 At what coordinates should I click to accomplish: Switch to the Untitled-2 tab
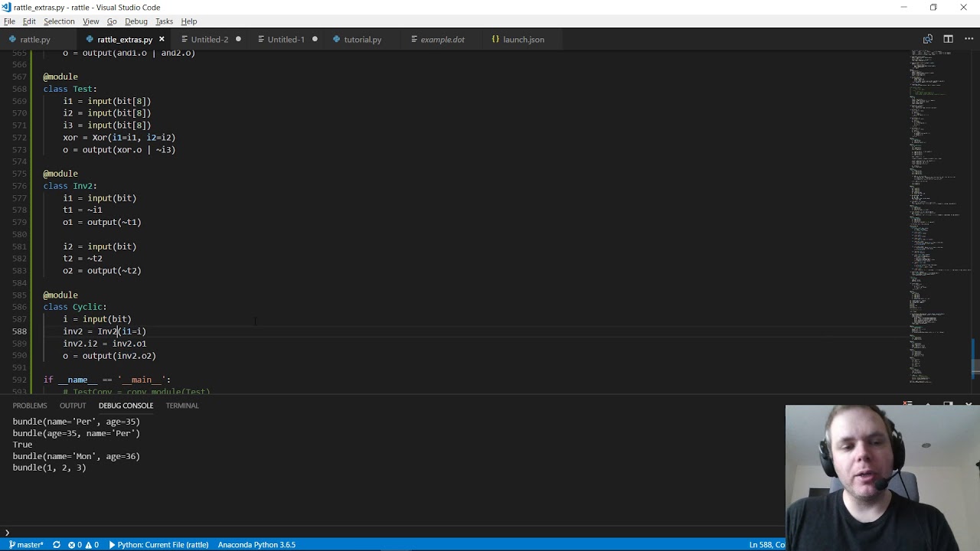[210, 39]
